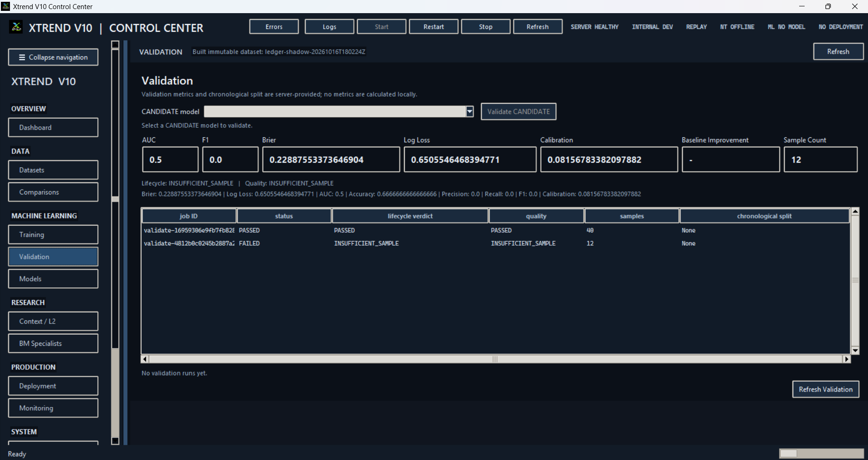This screenshot has width=868, height=460.
Task: Click the header toolbar Refresh button
Action: click(537, 27)
